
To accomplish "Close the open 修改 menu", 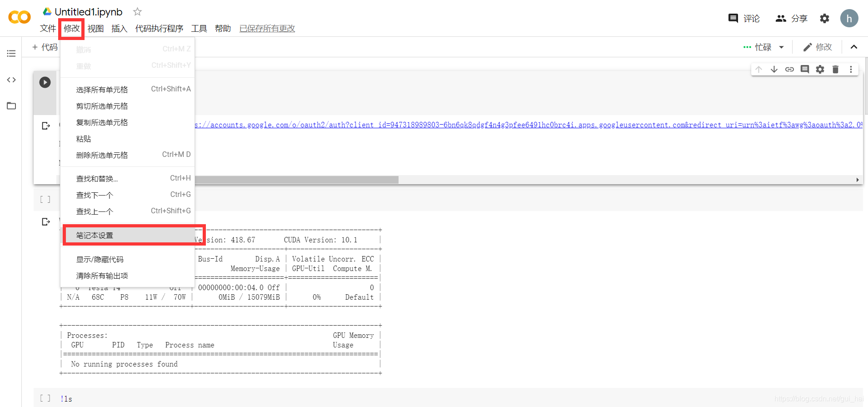I will click(x=72, y=29).
